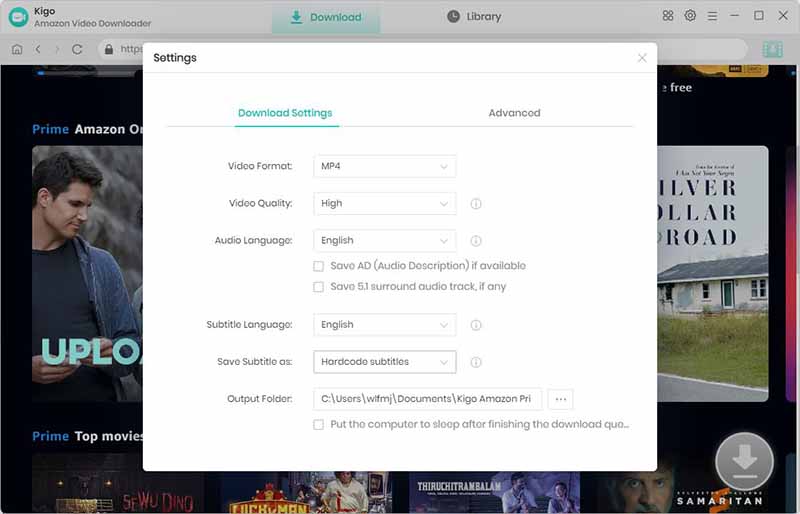Click the Prime Top movies heading
Viewport: 800px width, 514px height.
pyautogui.click(x=88, y=436)
